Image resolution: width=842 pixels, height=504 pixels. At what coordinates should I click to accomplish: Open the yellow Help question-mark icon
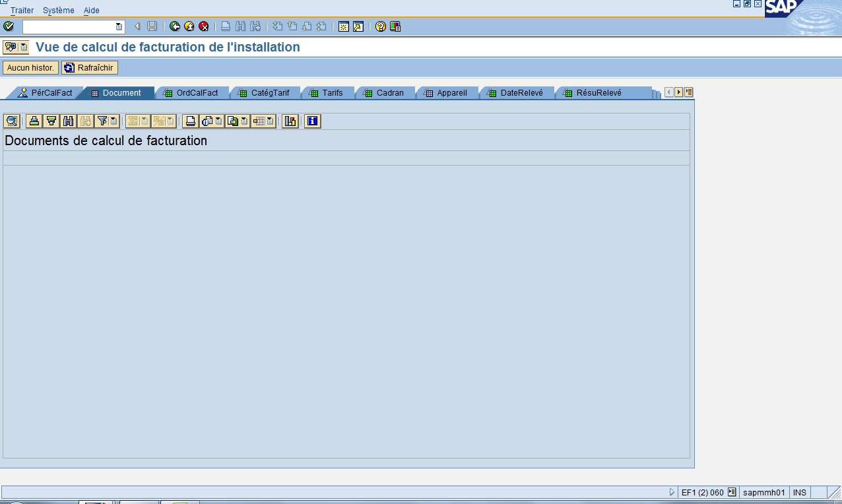(x=381, y=26)
